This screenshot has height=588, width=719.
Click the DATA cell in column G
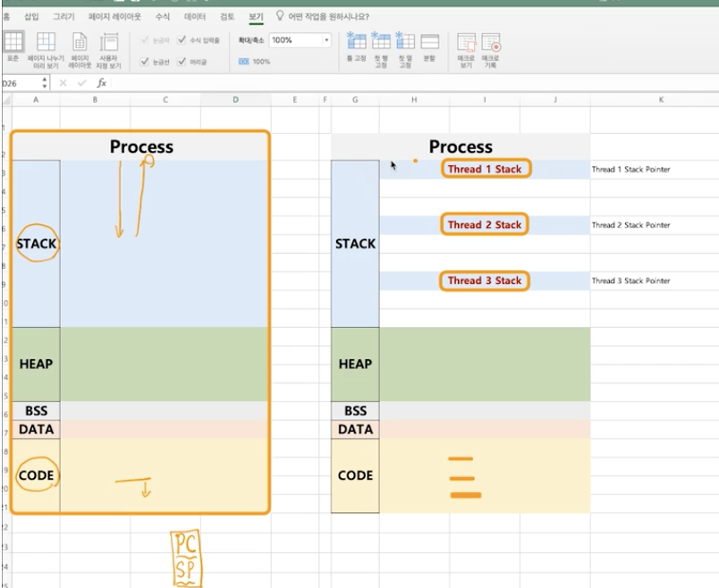355,430
